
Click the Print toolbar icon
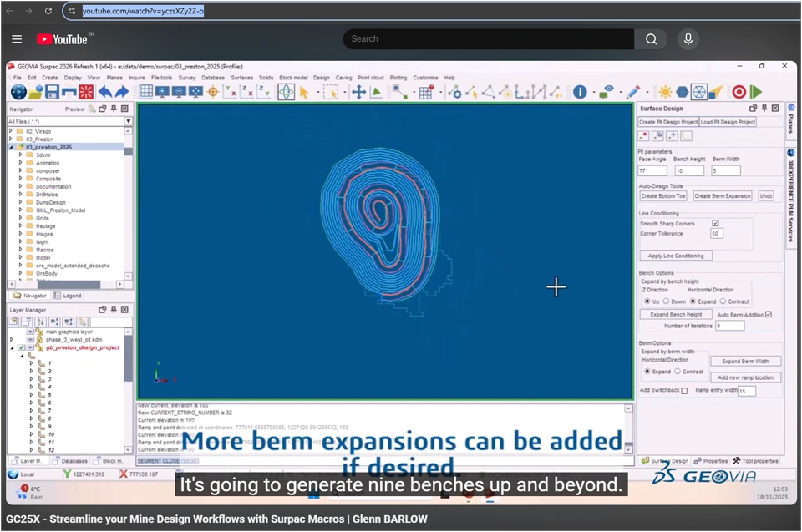[x=69, y=92]
